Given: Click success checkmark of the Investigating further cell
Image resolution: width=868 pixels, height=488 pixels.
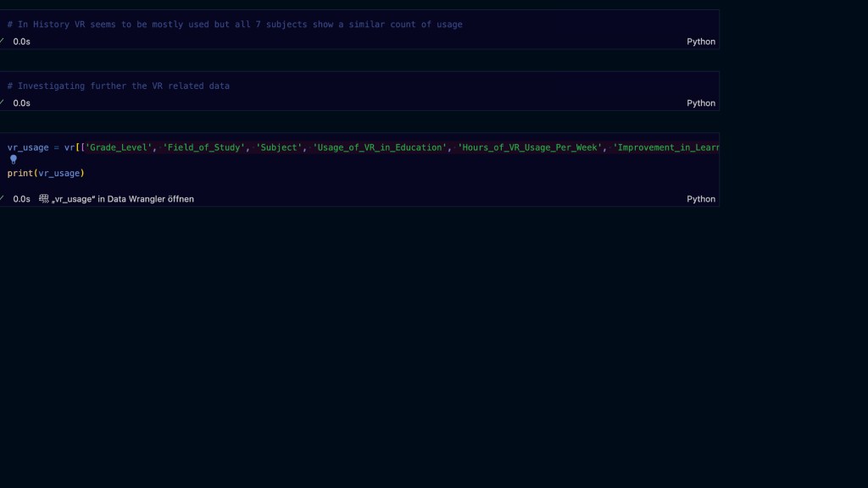Looking at the screenshot, I should [x=3, y=103].
